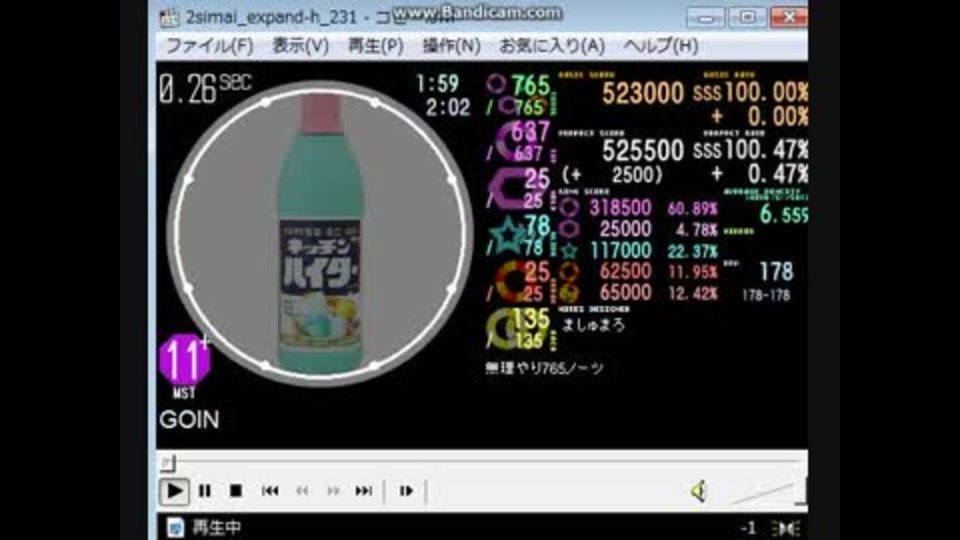Click the 25000 hold score value
Viewport: 960px width, 540px height.
point(624,229)
